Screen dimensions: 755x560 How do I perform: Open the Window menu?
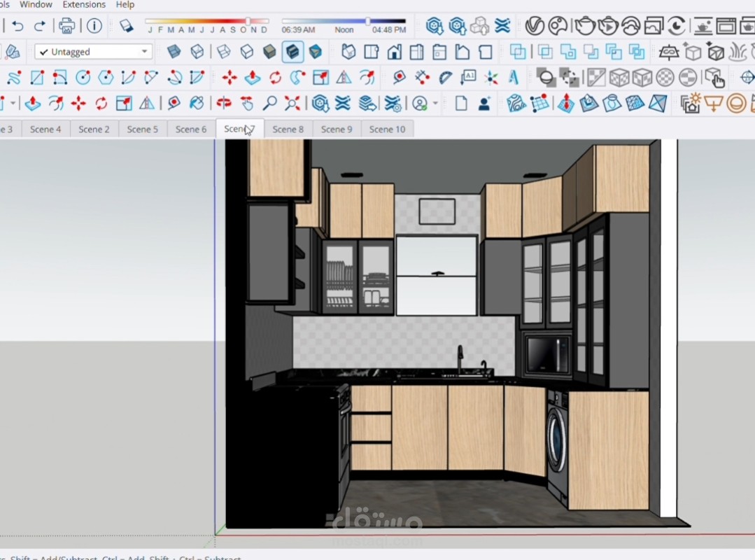coord(36,4)
